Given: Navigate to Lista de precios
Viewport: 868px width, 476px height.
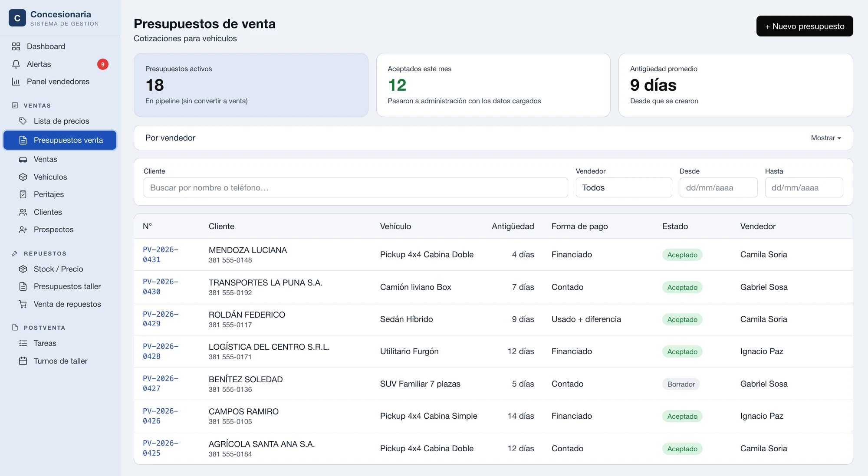Looking at the screenshot, I should (x=60, y=121).
